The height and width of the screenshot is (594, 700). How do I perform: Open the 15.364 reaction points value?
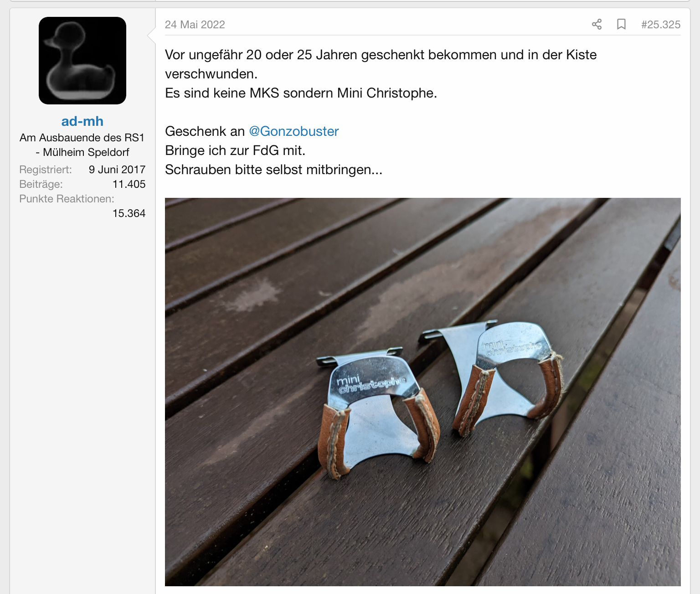(129, 213)
